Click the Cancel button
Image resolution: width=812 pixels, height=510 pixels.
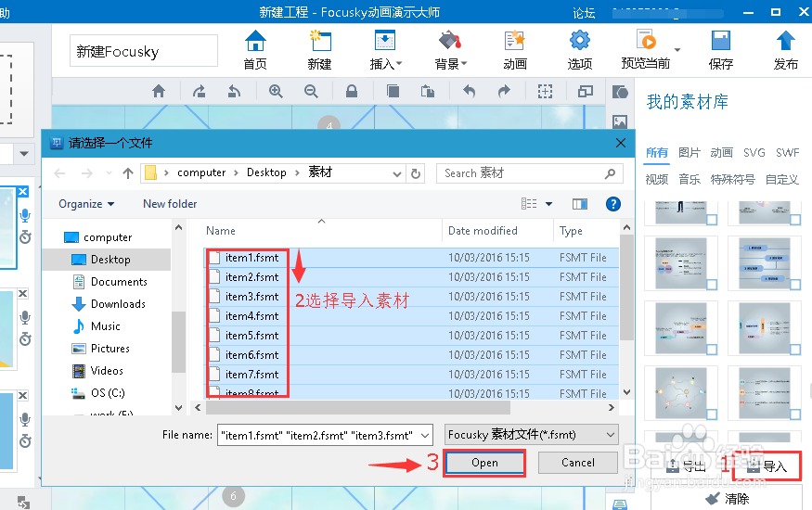578,463
